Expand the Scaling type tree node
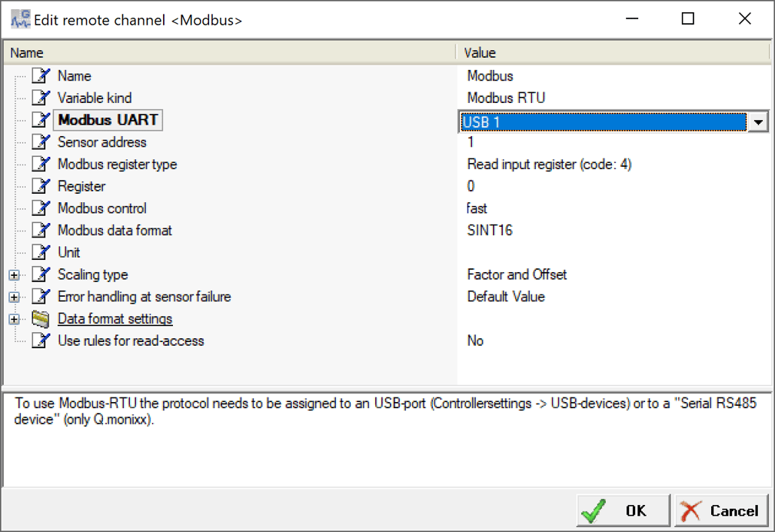The height and width of the screenshot is (532, 775). click(x=14, y=274)
